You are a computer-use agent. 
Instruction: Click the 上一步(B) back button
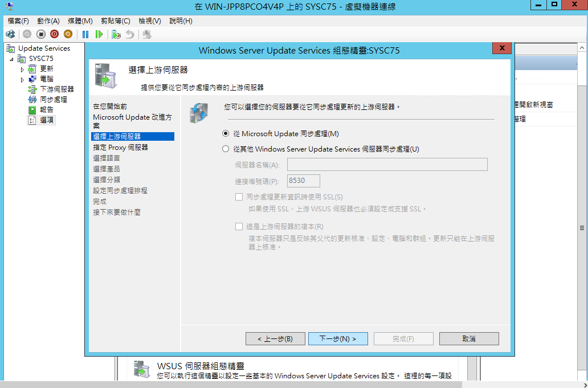275,339
